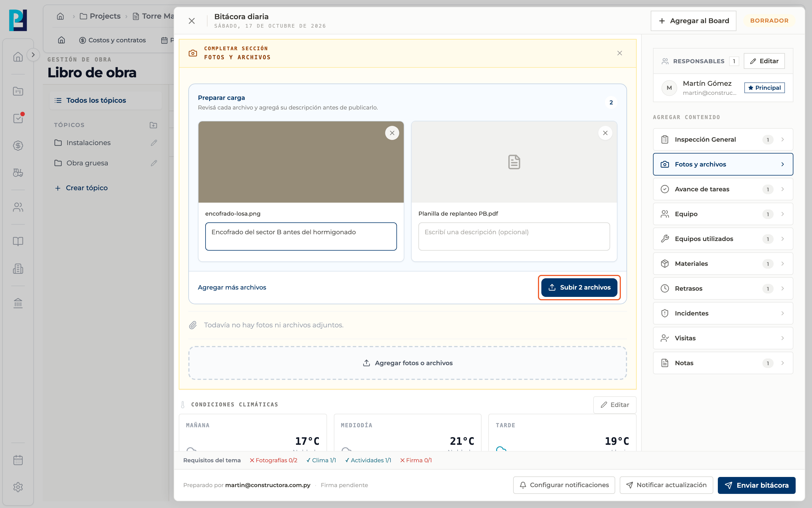Click Notificar actualización button
This screenshot has height=508, width=812.
click(666, 485)
